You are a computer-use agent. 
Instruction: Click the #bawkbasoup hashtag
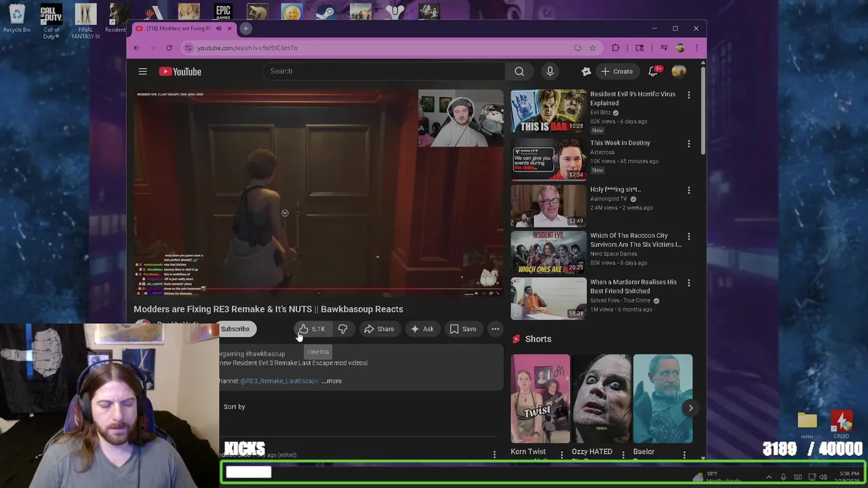pos(265,354)
